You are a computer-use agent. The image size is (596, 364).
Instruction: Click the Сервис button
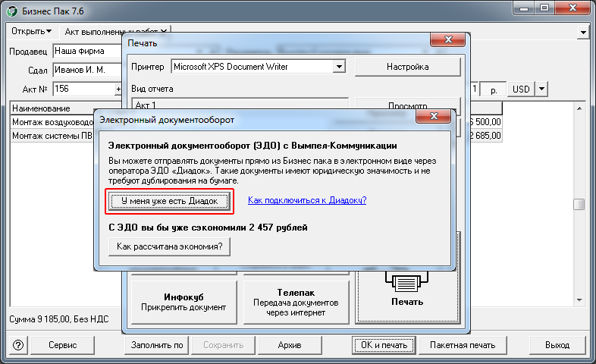pos(62,345)
